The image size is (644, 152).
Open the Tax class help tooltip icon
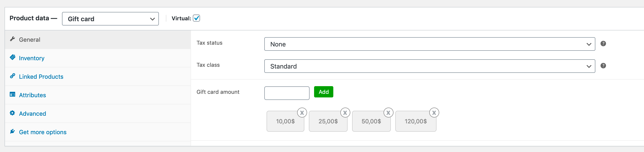(603, 66)
